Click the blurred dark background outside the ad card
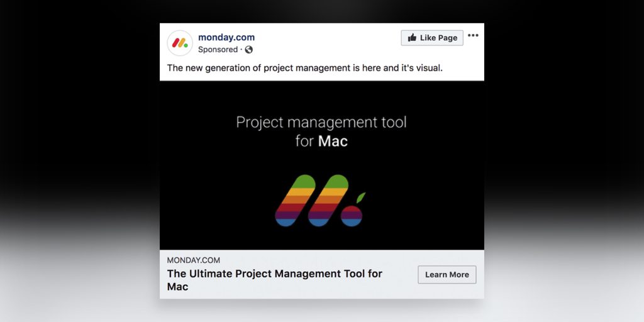This screenshot has height=322, width=644. [x=78, y=103]
